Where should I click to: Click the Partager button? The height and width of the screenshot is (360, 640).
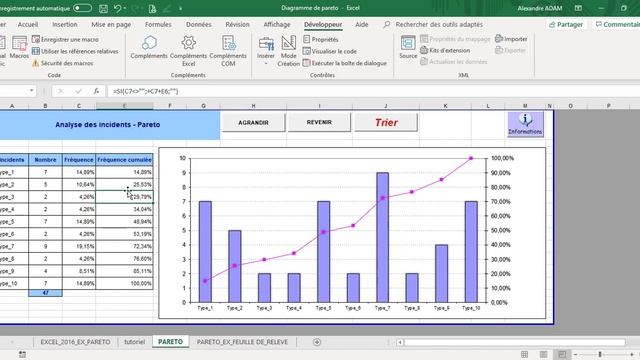(566, 24)
